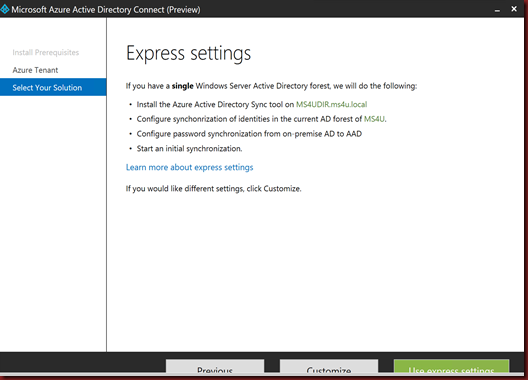The height and width of the screenshot is (380, 528).
Task: Open Learn more about express settings link
Action: click(190, 167)
